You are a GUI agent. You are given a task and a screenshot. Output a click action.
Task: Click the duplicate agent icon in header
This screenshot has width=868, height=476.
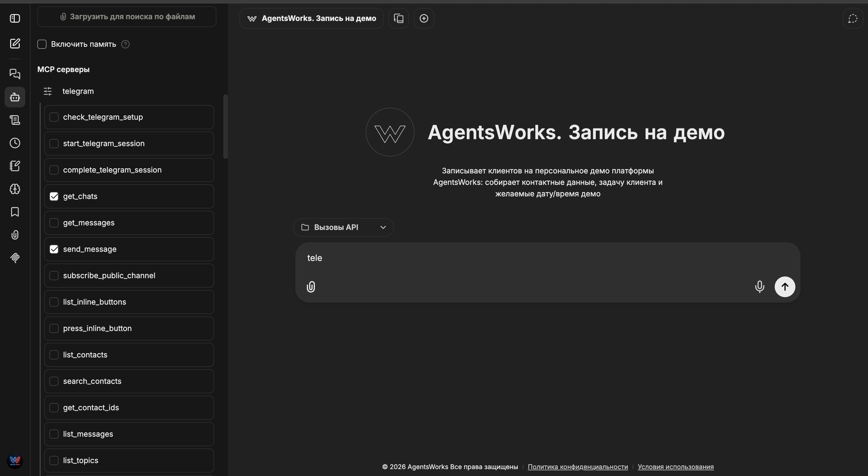click(x=399, y=18)
